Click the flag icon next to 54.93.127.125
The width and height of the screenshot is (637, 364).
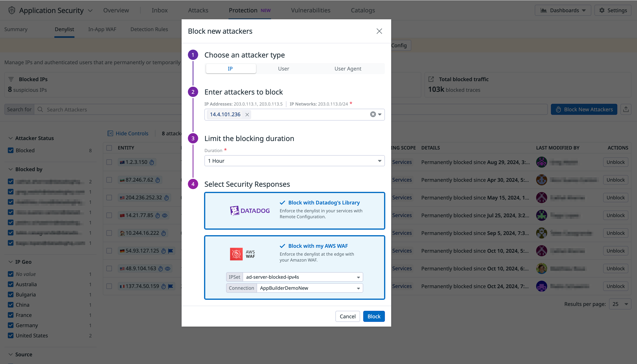pos(171,251)
